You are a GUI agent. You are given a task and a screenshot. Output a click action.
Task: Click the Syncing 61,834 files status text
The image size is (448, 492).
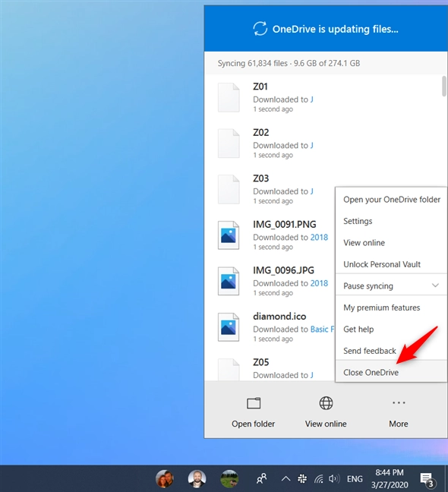point(289,63)
